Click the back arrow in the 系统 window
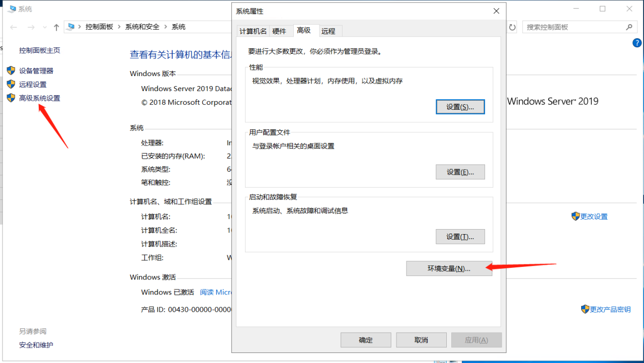Viewport: 644px width, 363px height. click(14, 27)
